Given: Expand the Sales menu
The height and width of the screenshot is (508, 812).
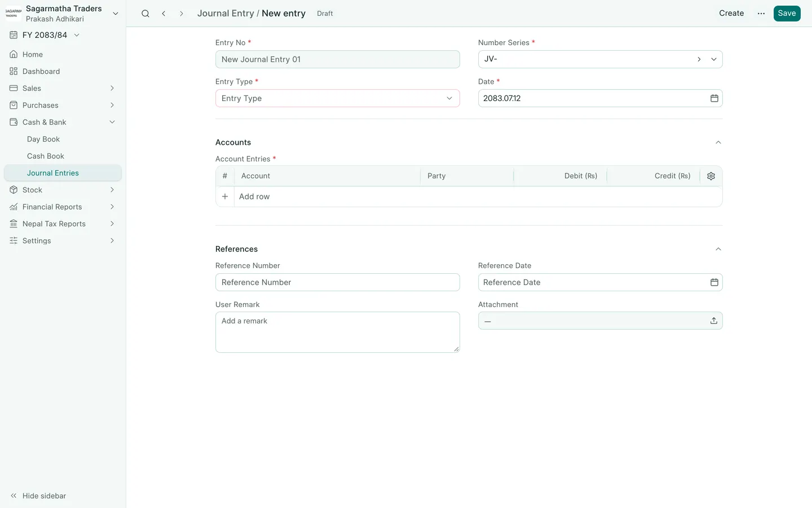Looking at the screenshot, I should coord(63,88).
